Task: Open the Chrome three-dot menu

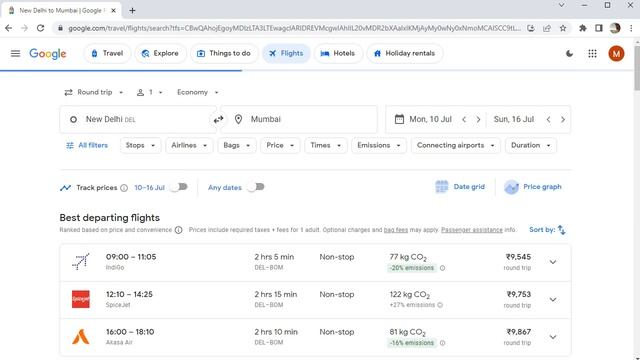Action: click(631, 28)
